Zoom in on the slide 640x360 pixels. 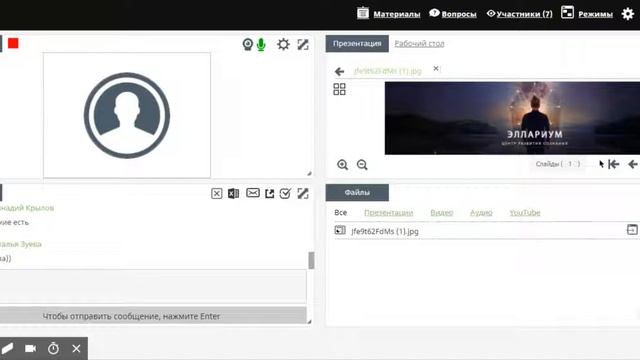click(x=342, y=164)
